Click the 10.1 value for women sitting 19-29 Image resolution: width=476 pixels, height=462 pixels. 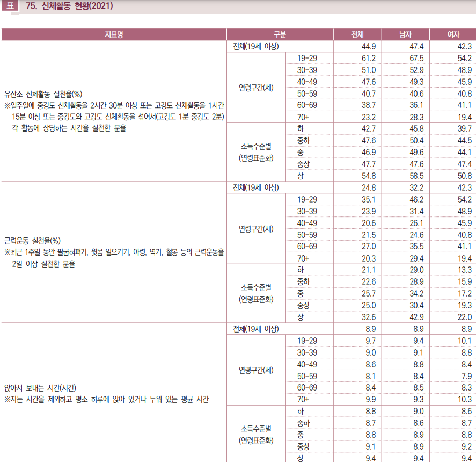465,341
